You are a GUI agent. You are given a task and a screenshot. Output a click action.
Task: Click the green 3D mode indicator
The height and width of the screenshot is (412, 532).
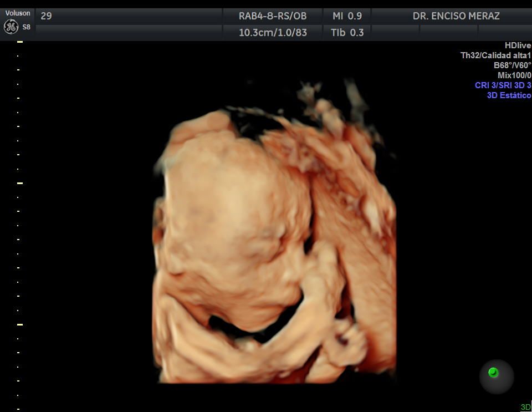tap(525, 407)
